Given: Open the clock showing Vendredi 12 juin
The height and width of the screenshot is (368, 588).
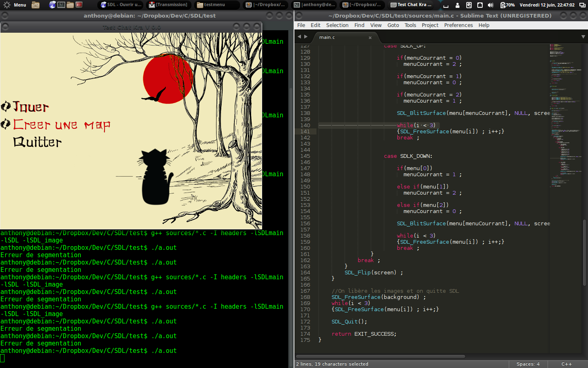Looking at the screenshot, I should [x=547, y=5].
